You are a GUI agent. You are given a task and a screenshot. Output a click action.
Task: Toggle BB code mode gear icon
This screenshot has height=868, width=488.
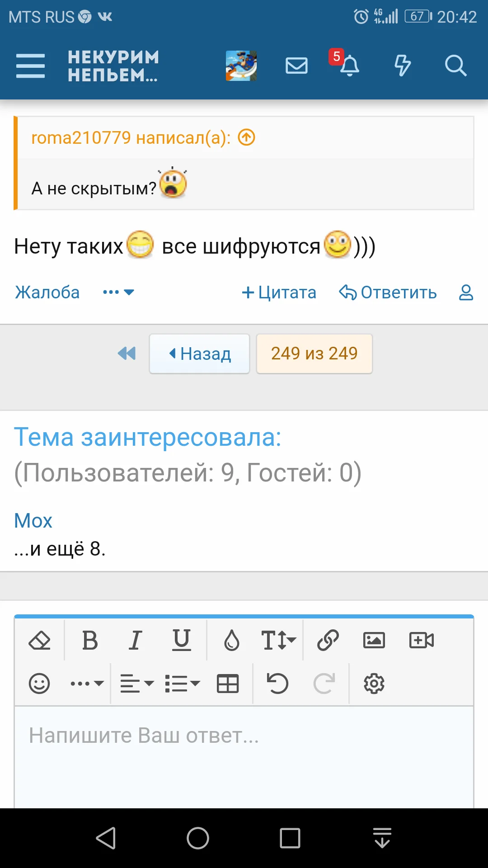click(374, 684)
